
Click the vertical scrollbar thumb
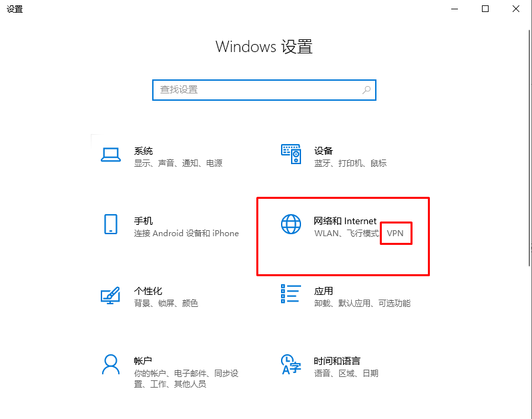(529, 148)
